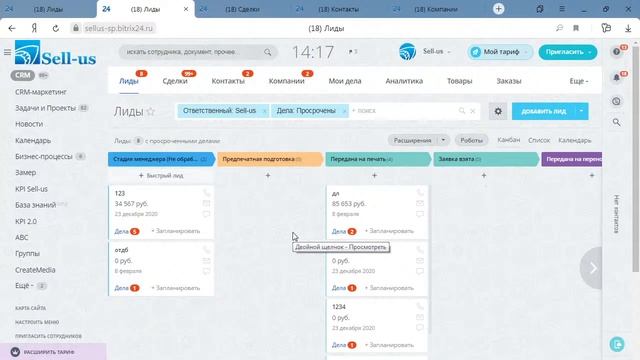Open lead settings gear icon
The image size is (640, 360).
coord(498,111)
